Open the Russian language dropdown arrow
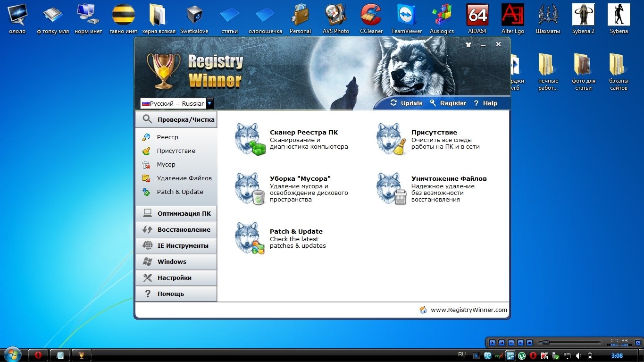 click(209, 103)
